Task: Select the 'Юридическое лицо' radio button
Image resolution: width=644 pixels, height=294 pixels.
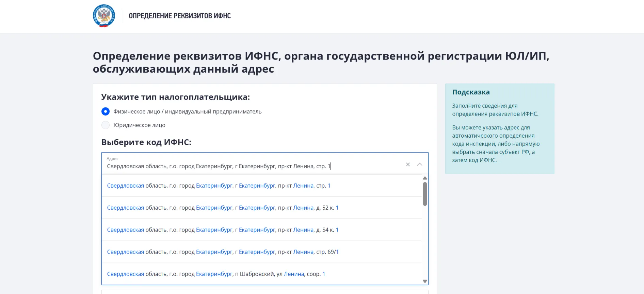Action: click(106, 125)
